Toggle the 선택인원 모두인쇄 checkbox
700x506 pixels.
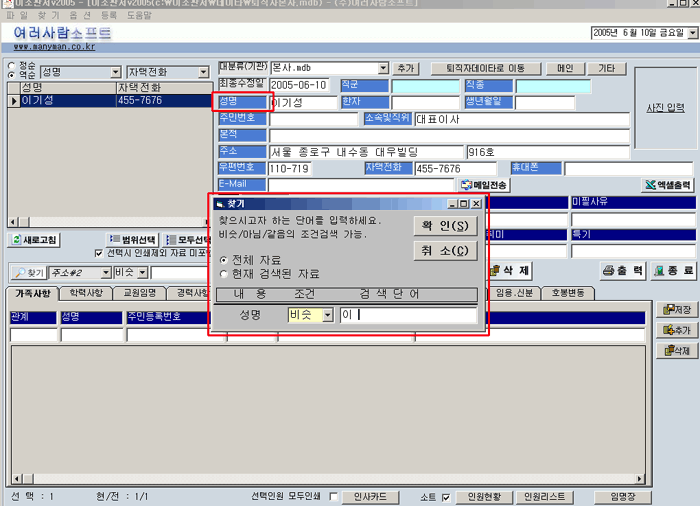331,496
